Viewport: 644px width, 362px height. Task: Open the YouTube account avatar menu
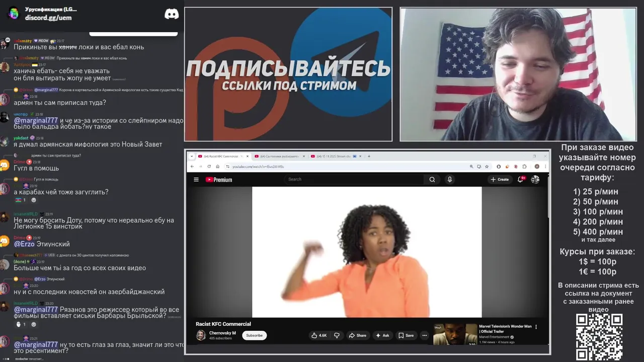(535, 179)
